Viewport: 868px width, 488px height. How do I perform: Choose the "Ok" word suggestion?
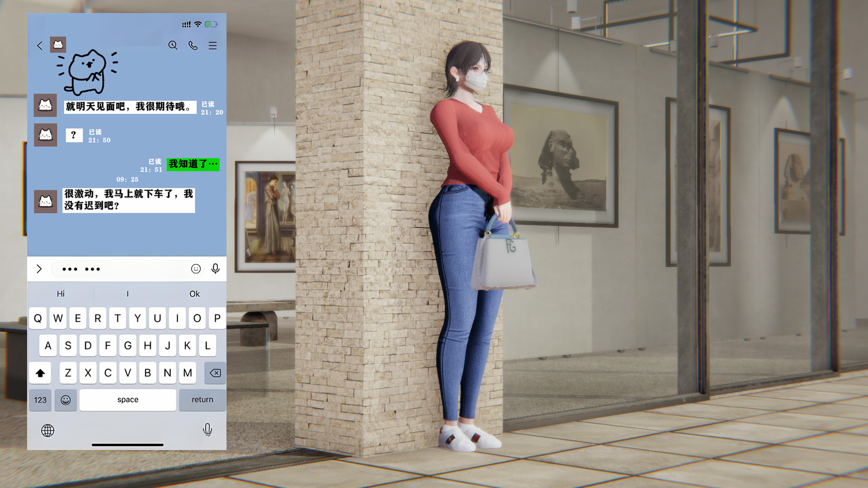(194, 294)
